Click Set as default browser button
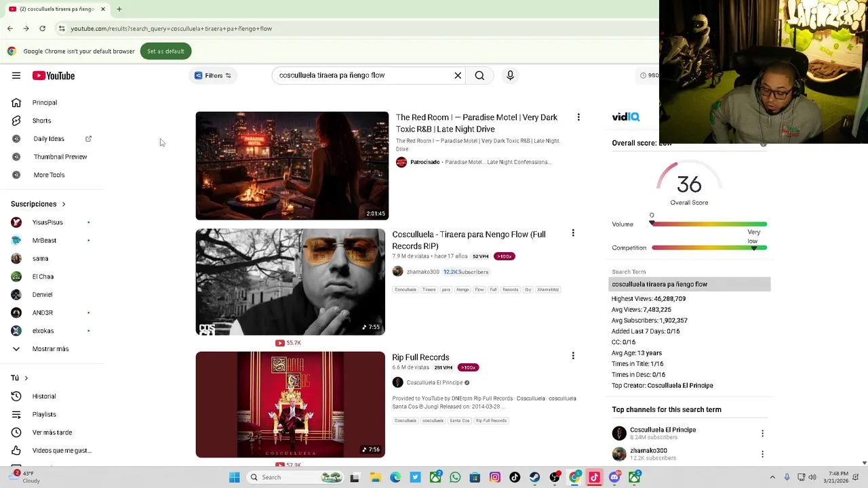This screenshot has width=868, height=488. [x=165, y=51]
